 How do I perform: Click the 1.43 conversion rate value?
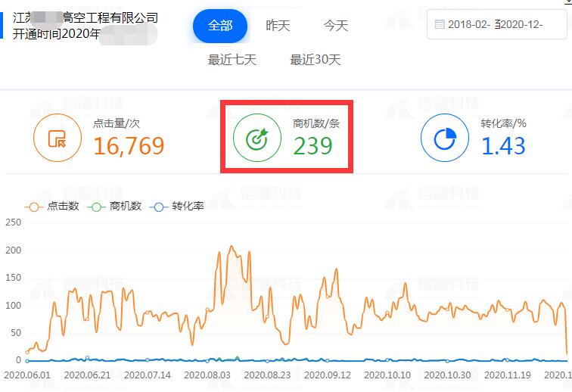coord(503,146)
